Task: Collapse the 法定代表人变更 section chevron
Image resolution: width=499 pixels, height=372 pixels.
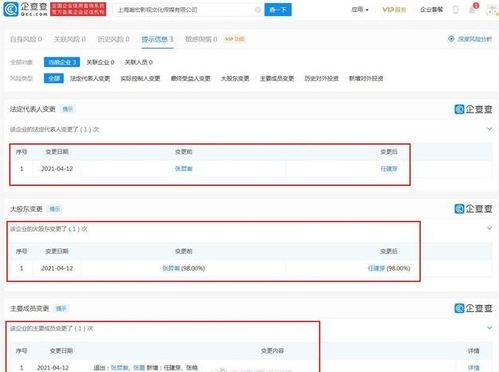Action: coord(489,129)
